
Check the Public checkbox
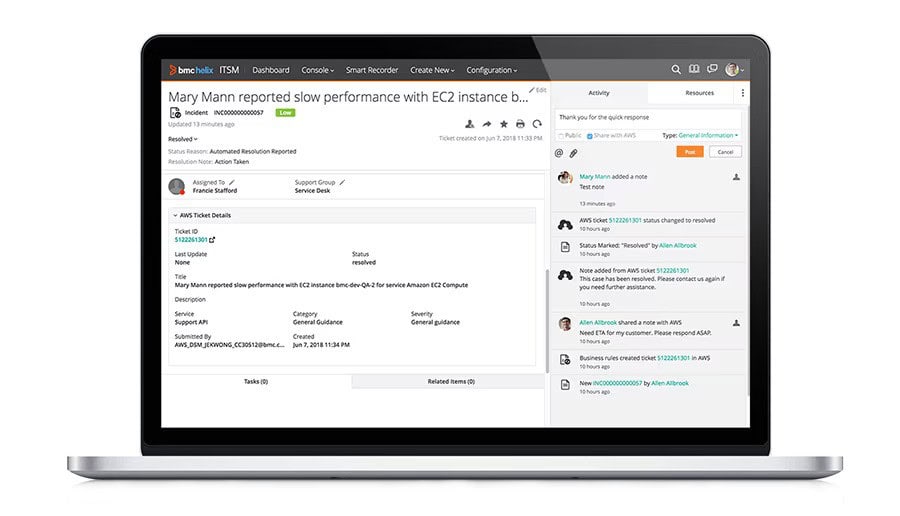(x=561, y=136)
